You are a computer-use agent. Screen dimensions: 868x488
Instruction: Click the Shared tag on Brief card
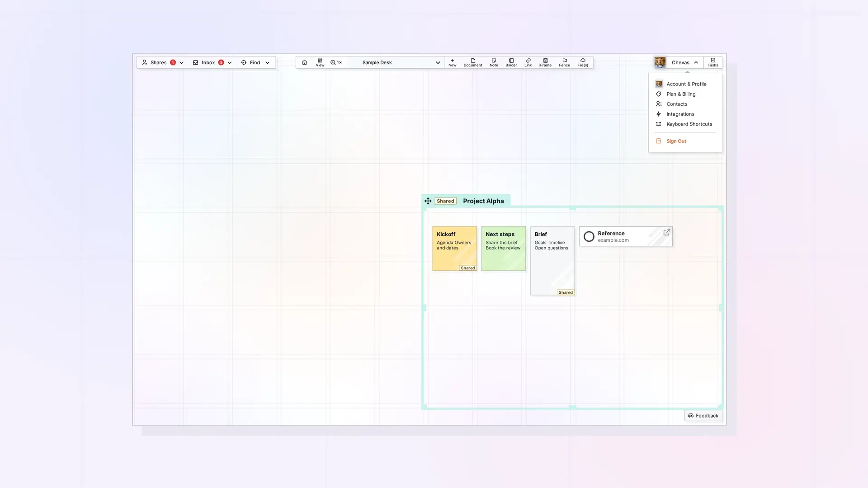point(566,292)
